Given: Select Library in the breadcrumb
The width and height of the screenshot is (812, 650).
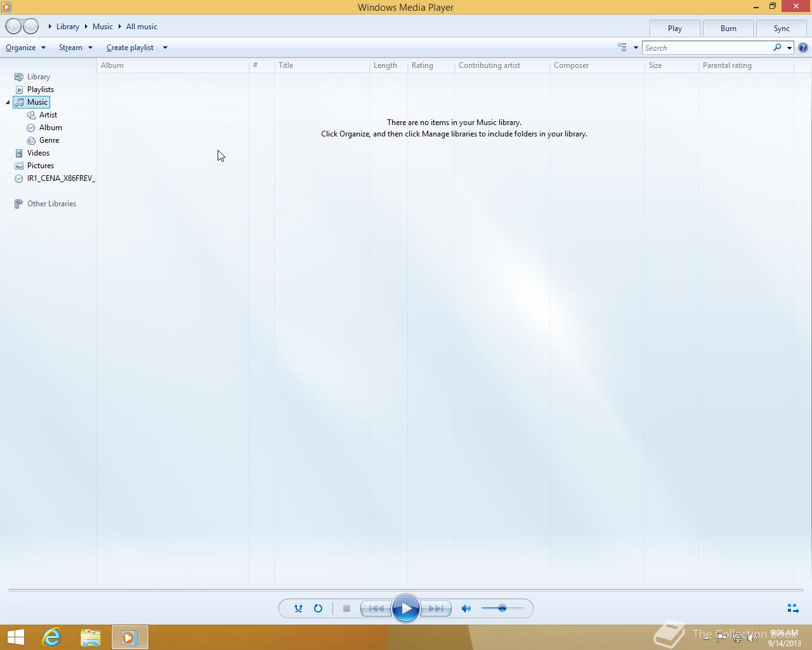Looking at the screenshot, I should [68, 27].
